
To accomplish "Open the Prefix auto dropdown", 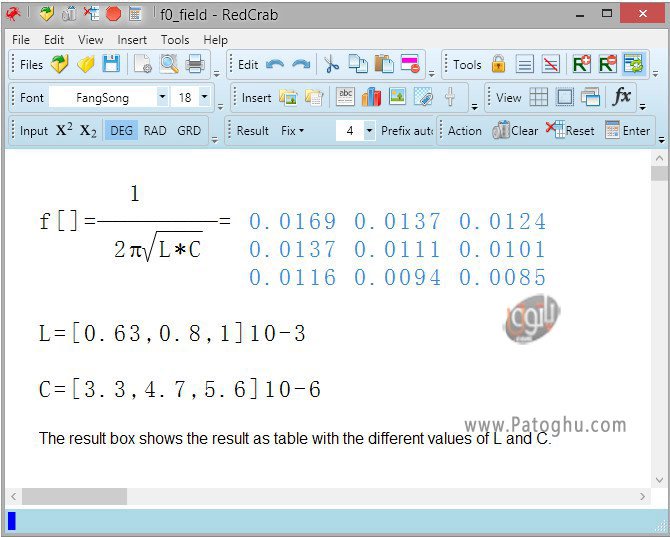I will [x=407, y=130].
